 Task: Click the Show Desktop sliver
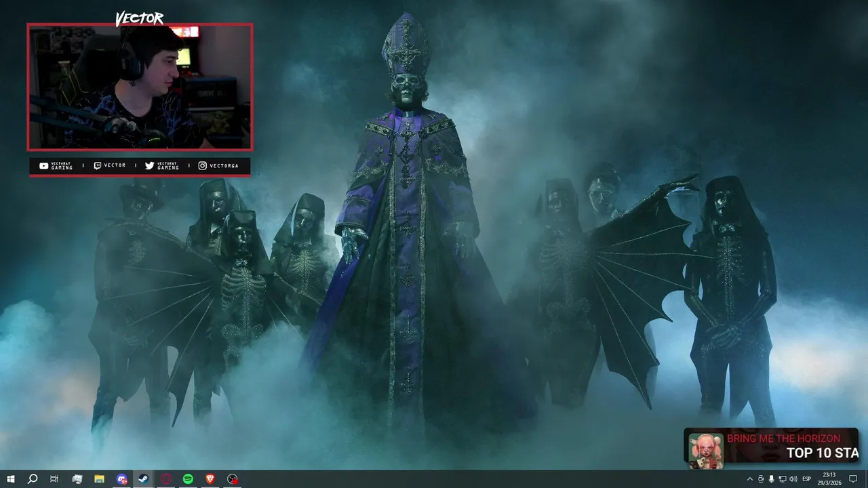[866, 479]
